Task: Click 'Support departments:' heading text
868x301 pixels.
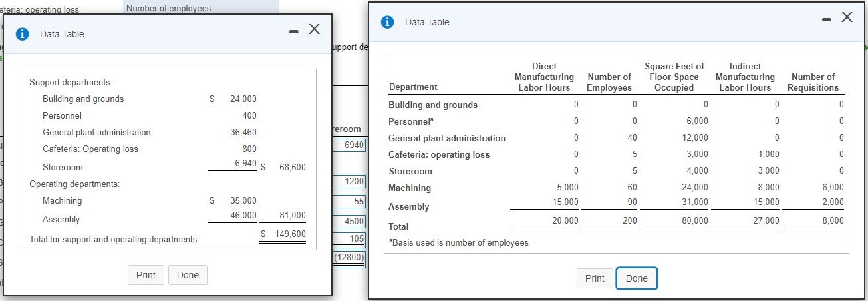Action: (x=71, y=82)
